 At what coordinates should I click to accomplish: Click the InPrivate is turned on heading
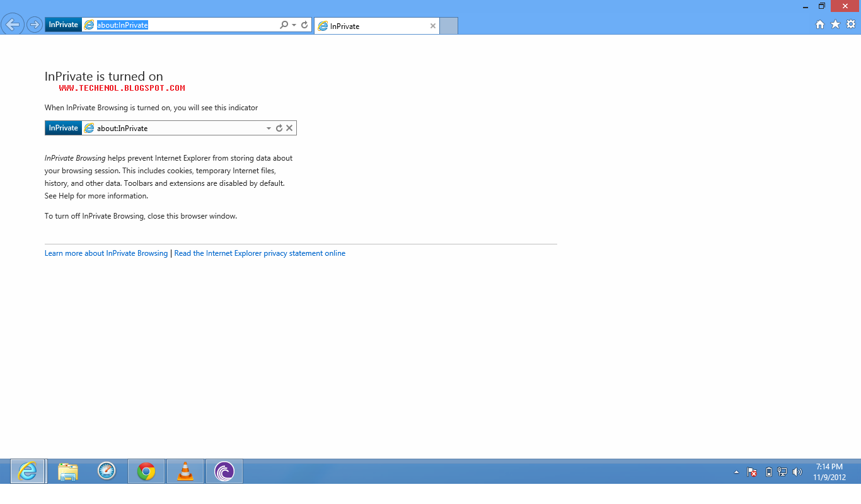tap(104, 76)
